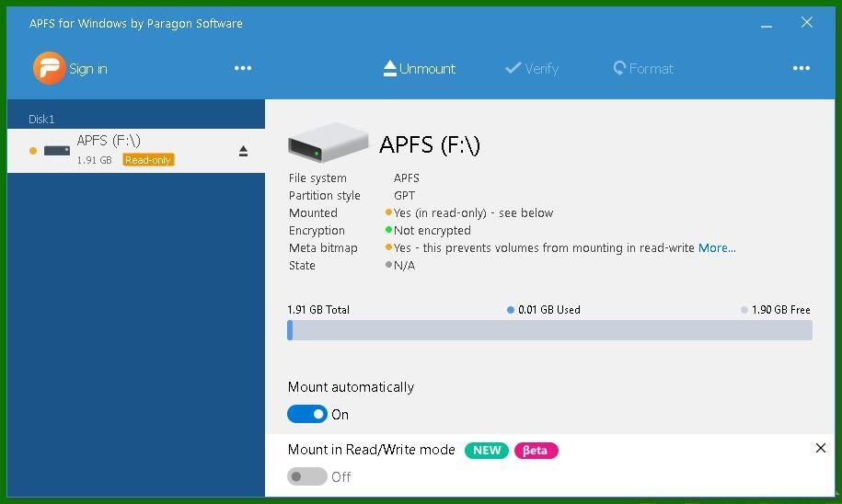Click the large hard drive image

click(328, 143)
